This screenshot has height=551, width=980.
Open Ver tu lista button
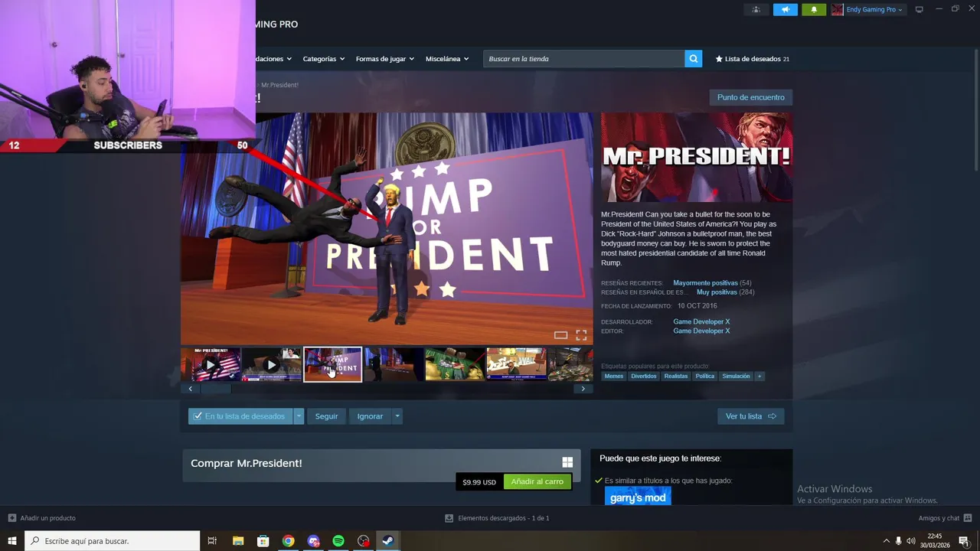750,416
